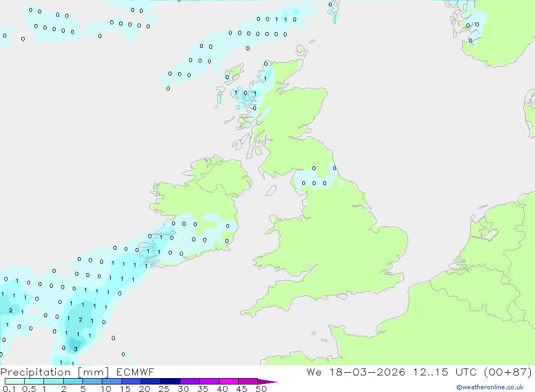
Task: Select the 30–35 mm legend swatch
Action: pos(190,381)
